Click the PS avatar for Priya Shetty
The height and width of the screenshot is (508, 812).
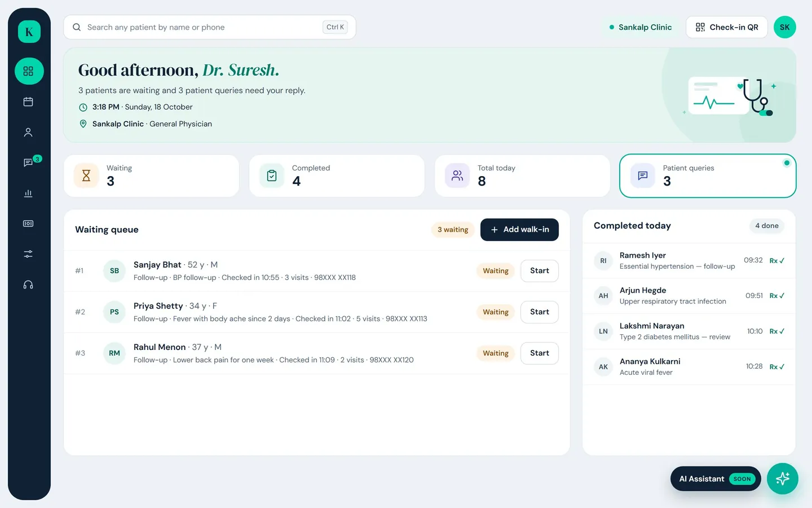pyautogui.click(x=114, y=312)
